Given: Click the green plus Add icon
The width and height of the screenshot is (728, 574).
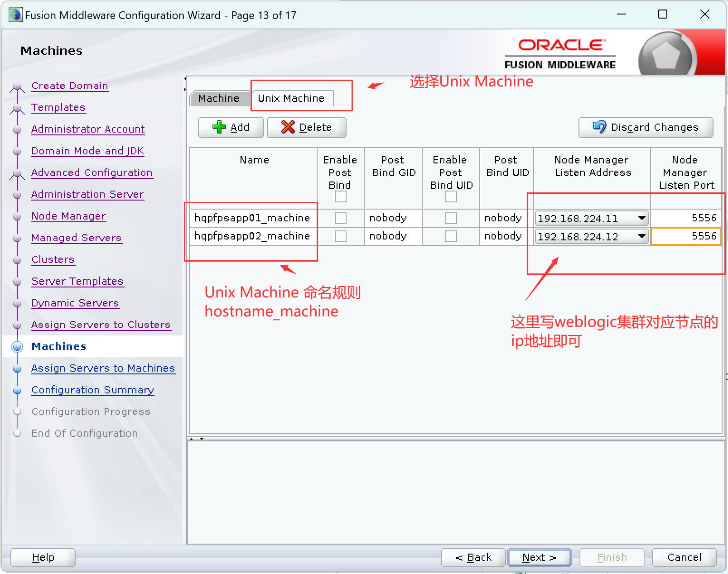Looking at the screenshot, I should 219,127.
